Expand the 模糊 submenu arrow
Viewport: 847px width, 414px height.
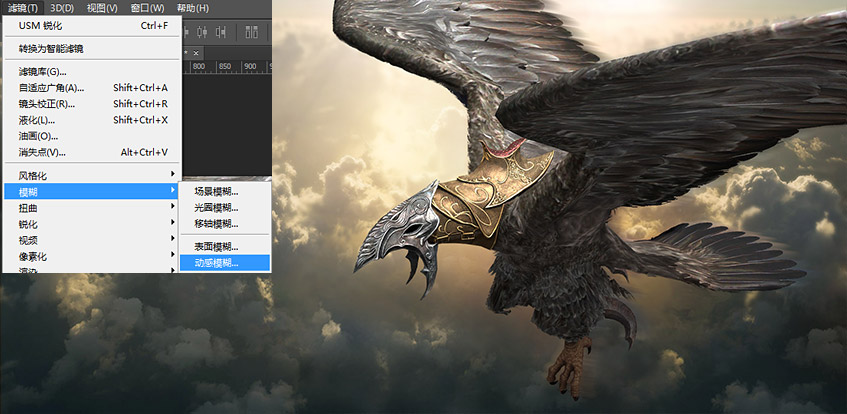pos(173,190)
